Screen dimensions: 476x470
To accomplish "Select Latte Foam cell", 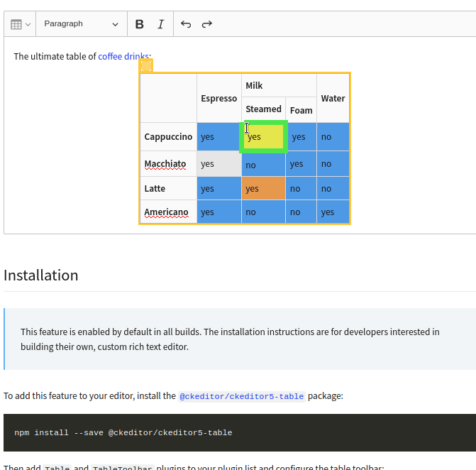I will [x=301, y=188].
